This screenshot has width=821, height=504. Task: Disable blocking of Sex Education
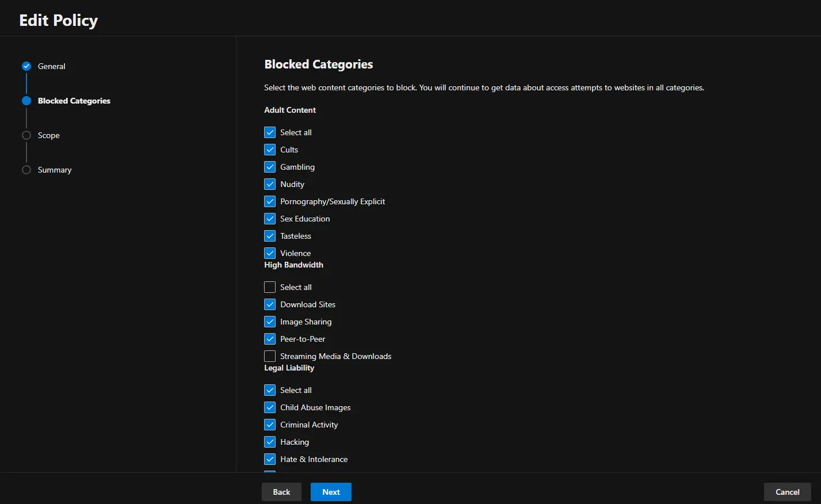[x=269, y=218]
